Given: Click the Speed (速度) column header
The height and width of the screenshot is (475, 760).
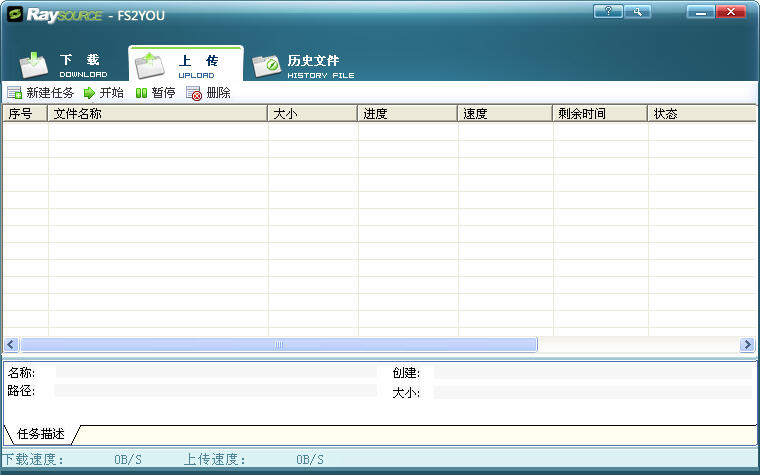Looking at the screenshot, I should [x=505, y=114].
